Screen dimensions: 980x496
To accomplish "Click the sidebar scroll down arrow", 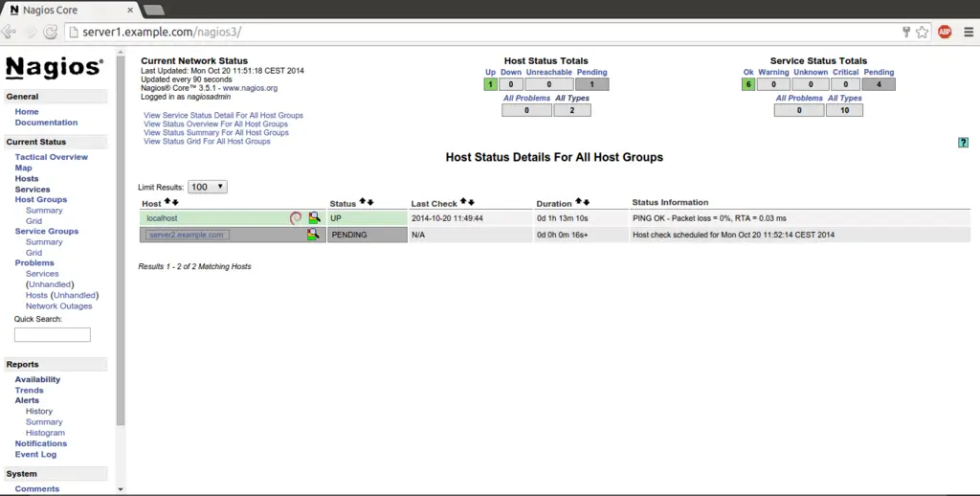I will 121,489.
